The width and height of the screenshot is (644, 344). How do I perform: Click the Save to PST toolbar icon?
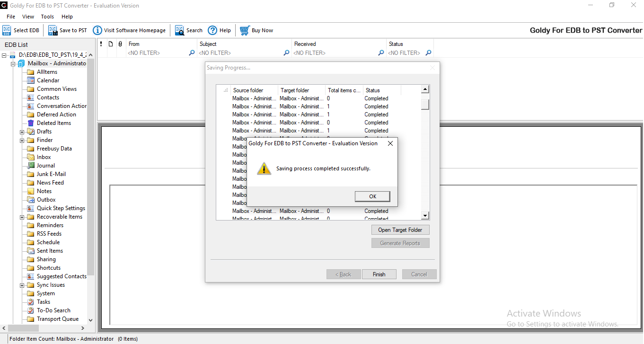[x=53, y=30]
